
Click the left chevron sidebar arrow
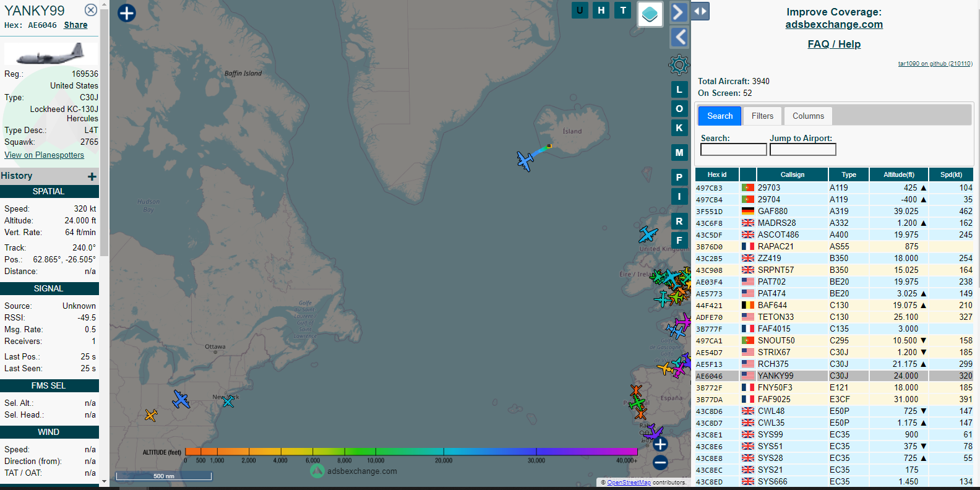pos(679,37)
